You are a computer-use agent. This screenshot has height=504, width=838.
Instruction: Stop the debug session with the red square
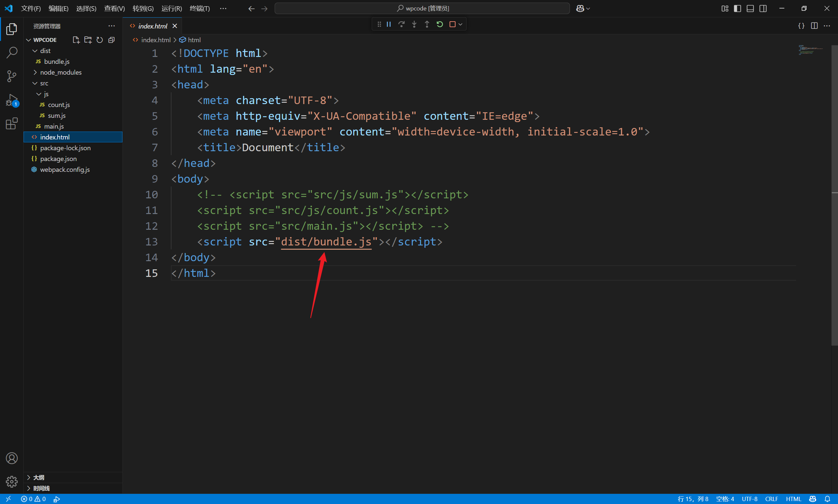point(452,24)
